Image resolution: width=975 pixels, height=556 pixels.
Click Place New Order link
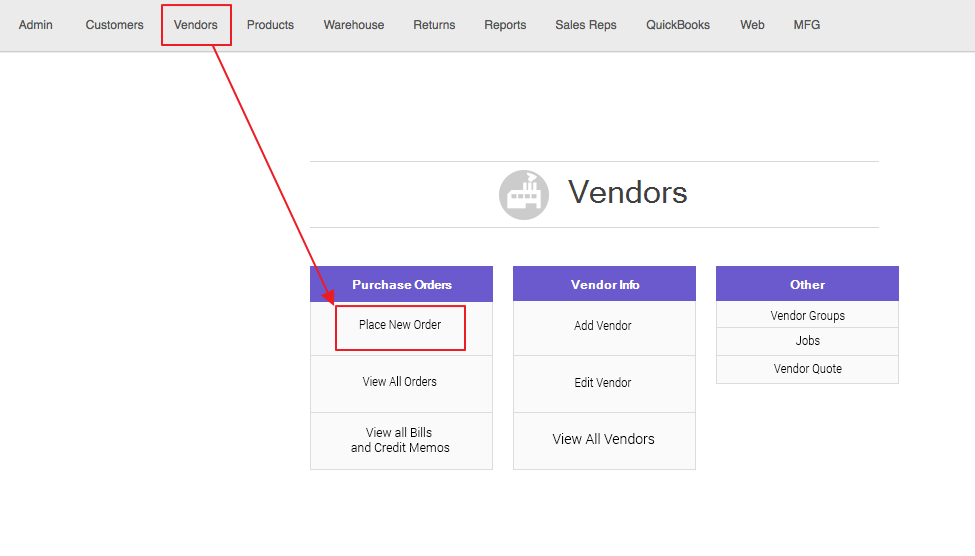400,325
